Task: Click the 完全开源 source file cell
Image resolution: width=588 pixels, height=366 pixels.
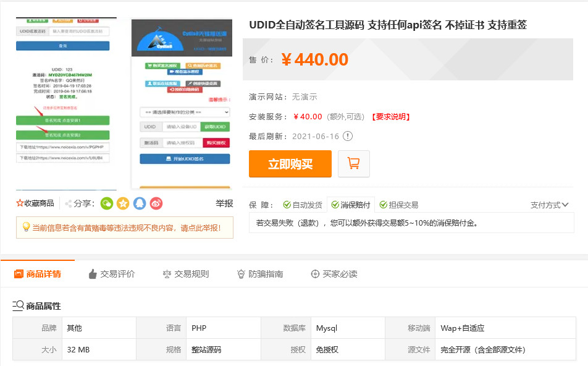Action: point(505,350)
